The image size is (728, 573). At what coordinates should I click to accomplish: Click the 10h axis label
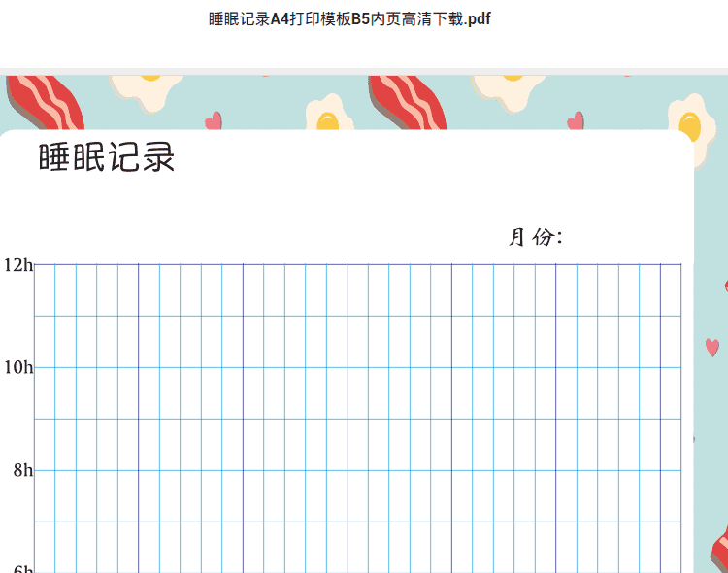[x=18, y=367]
